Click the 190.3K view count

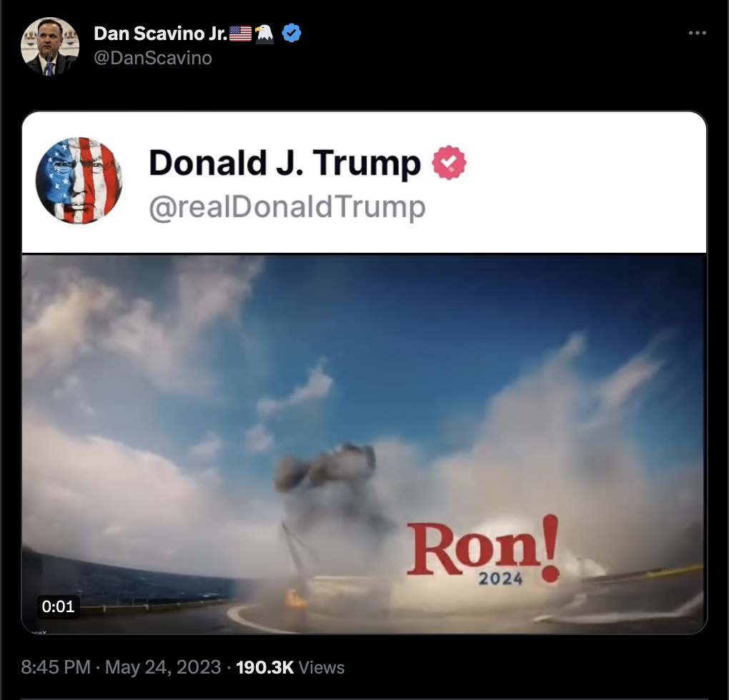pyautogui.click(x=265, y=667)
